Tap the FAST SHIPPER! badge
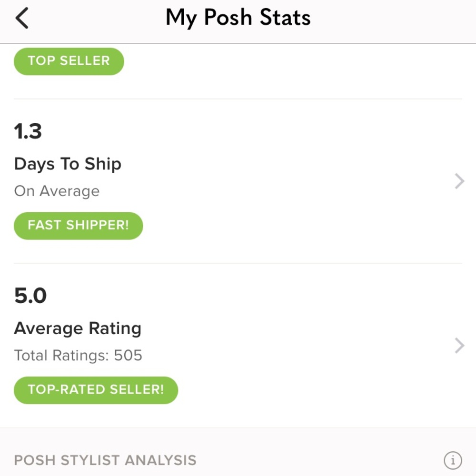The image size is (476, 476). click(x=78, y=225)
